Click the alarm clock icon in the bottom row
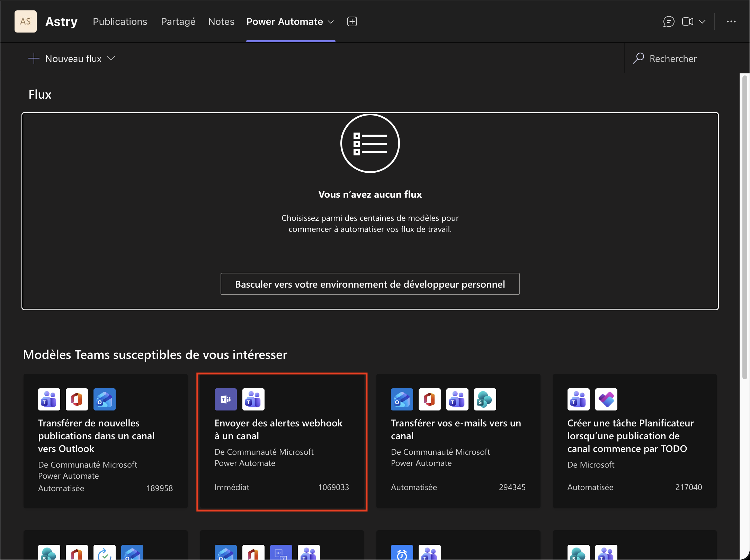 [x=402, y=553]
